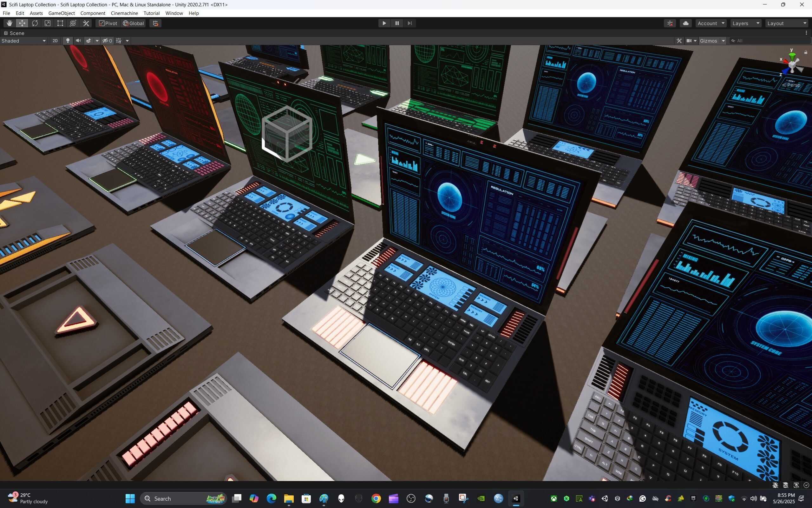Image resolution: width=812 pixels, height=508 pixels.
Task: Open the Account dropdown
Action: (711, 23)
